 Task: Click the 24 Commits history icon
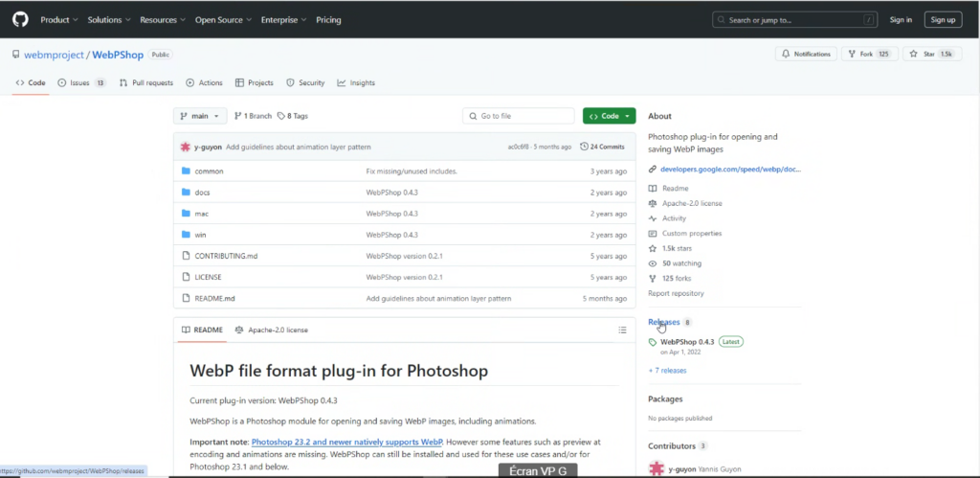tap(584, 147)
